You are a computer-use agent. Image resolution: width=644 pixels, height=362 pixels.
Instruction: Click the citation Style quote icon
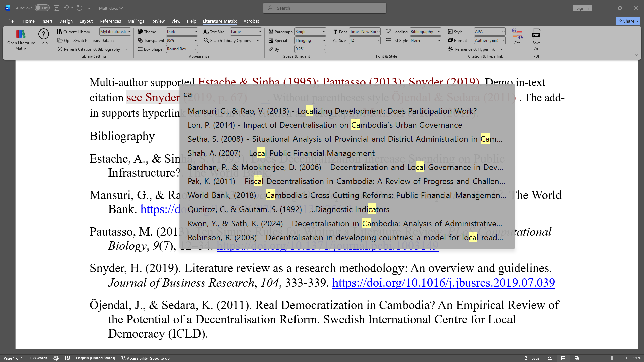pyautogui.click(x=450, y=32)
